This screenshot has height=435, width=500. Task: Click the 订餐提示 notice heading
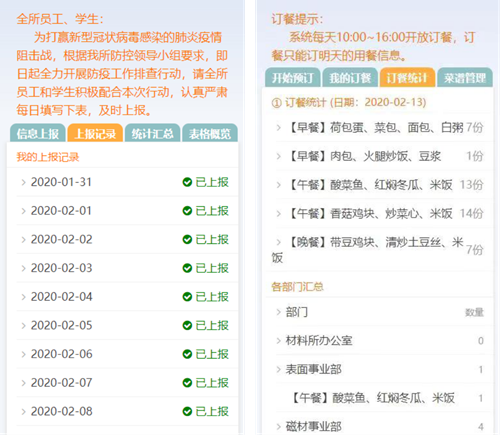pyautogui.click(x=297, y=19)
